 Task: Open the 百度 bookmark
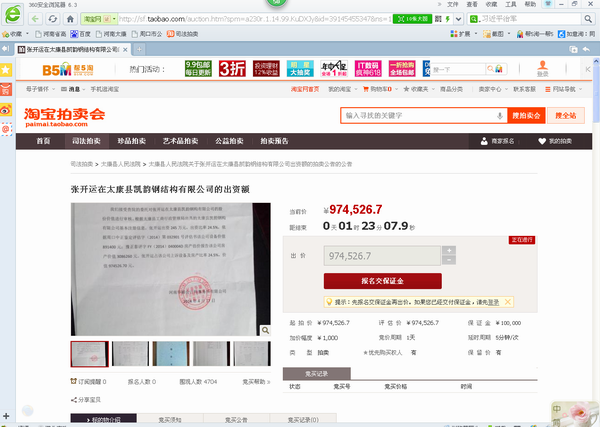pyautogui.click(x=80, y=34)
